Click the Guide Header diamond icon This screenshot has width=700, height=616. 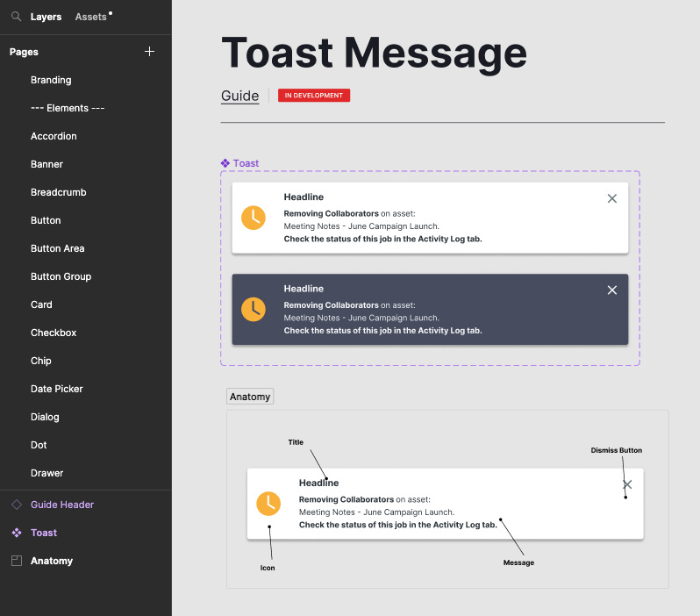pos(17,505)
